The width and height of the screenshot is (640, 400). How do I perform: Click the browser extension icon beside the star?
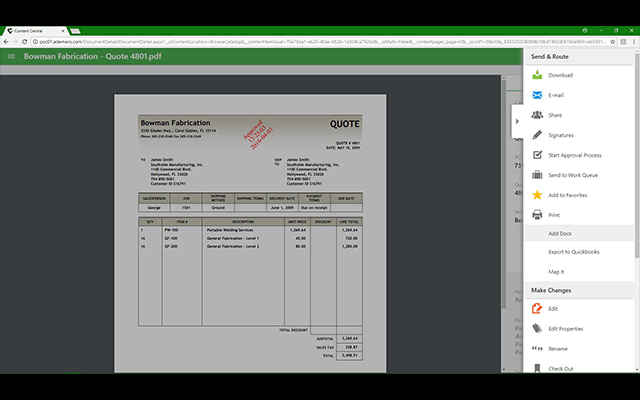pos(623,42)
